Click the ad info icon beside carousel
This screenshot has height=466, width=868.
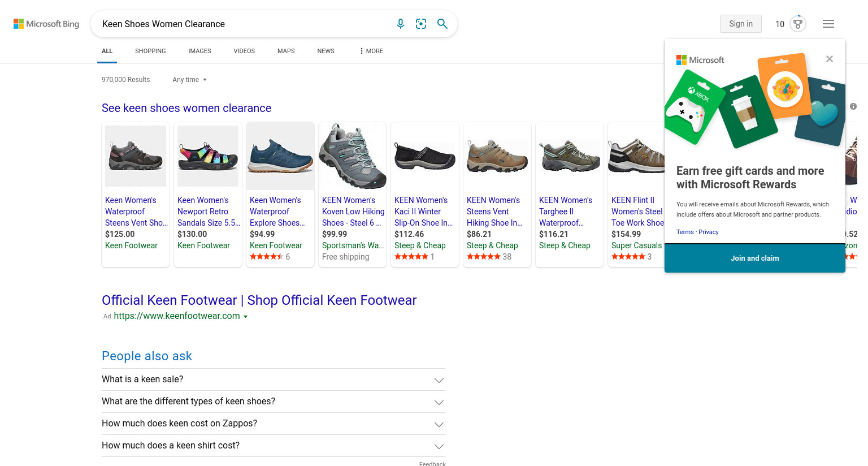(x=853, y=106)
